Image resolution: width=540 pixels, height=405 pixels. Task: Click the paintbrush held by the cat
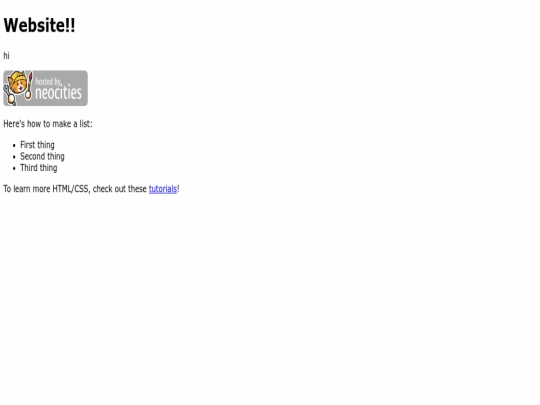tap(29, 85)
